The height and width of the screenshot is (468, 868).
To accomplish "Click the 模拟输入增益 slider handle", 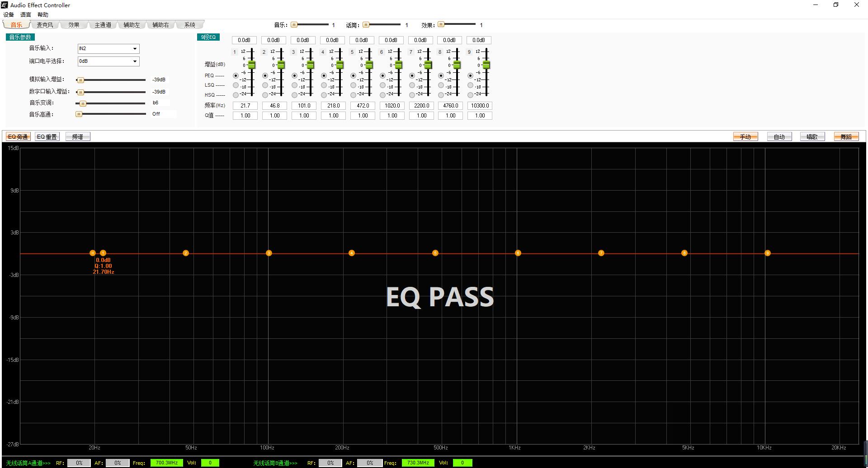I will [80, 80].
